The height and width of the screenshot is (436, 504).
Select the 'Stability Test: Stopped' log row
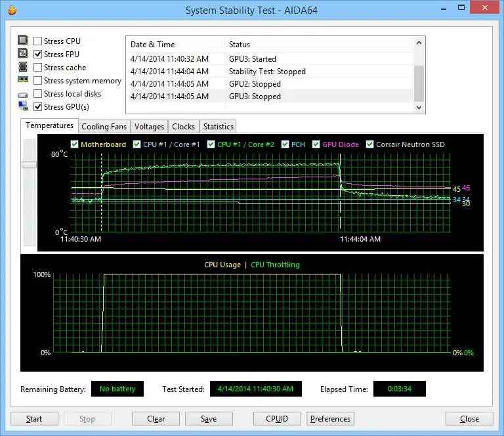(x=270, y=72)
